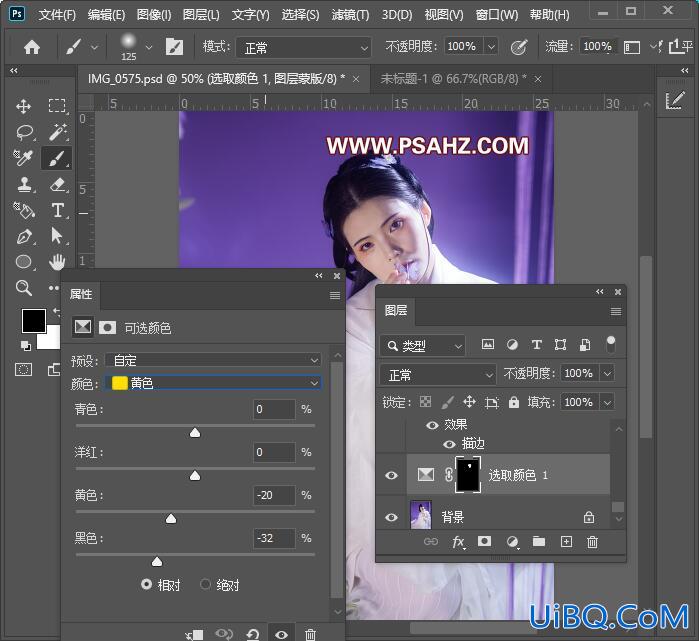Toggle layer filter on/off switch
This screenshot has width=699, height=641.
tap(611, 344)
